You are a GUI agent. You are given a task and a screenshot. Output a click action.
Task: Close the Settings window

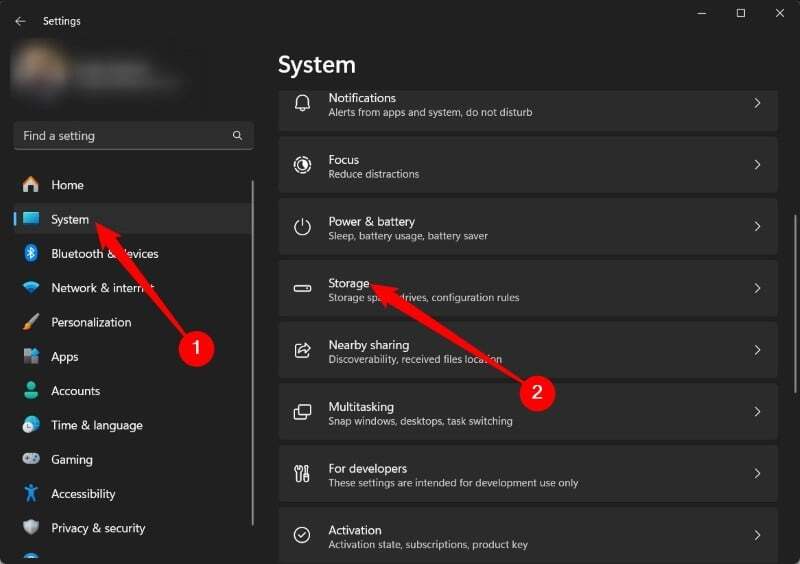(780, 13)
